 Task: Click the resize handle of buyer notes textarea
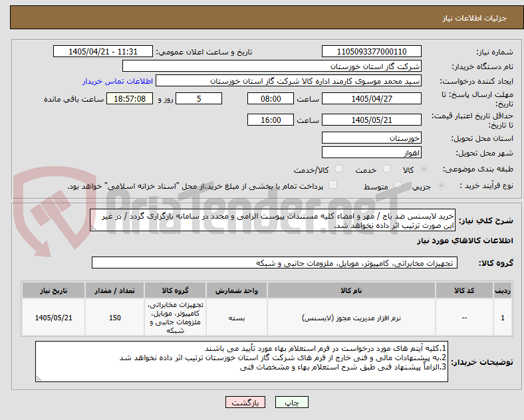[39, 379]
